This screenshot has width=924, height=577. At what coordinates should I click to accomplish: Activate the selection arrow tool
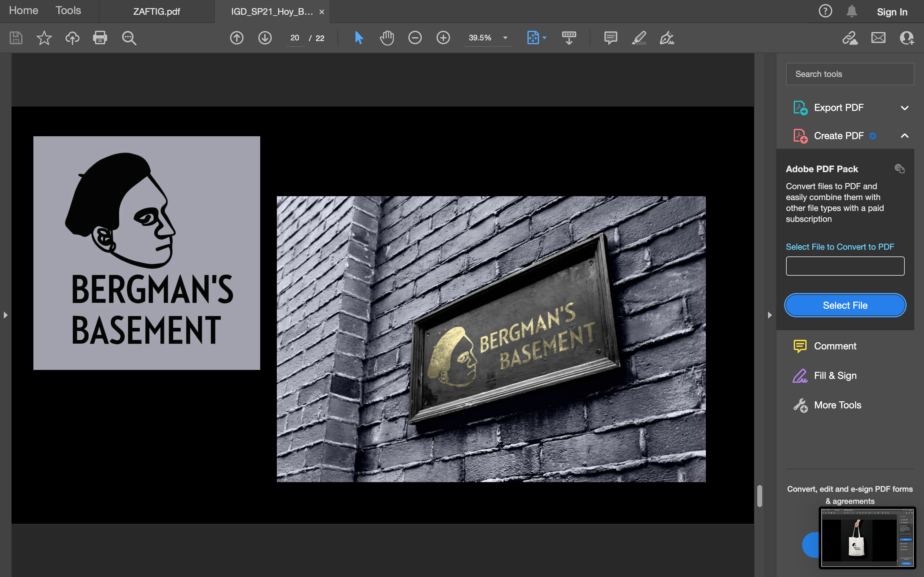(358, 38)
